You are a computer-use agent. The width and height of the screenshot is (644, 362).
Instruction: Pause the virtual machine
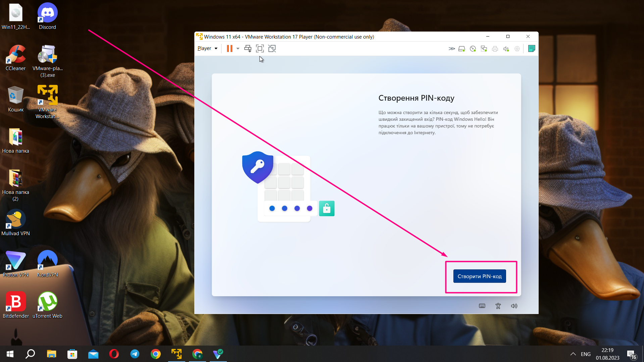230,48
